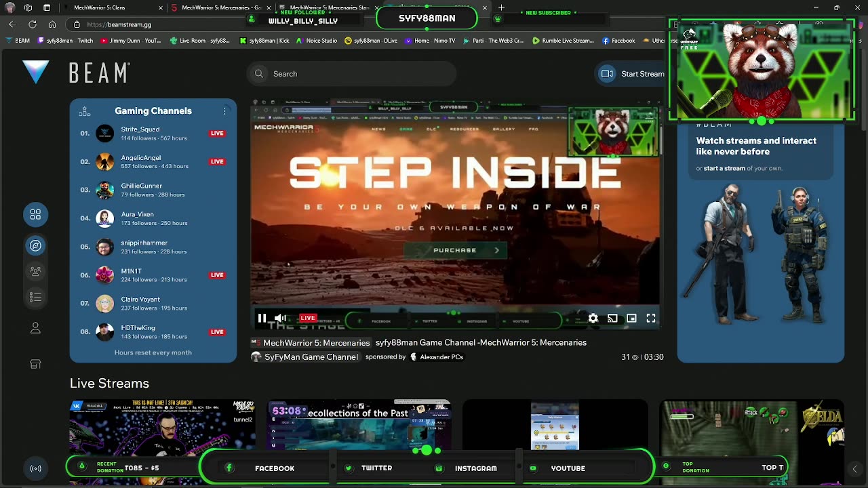This screenshot has height=488, width=868.
Task: Open the dashboard grid icon in left sidebar
Action: 35,215
